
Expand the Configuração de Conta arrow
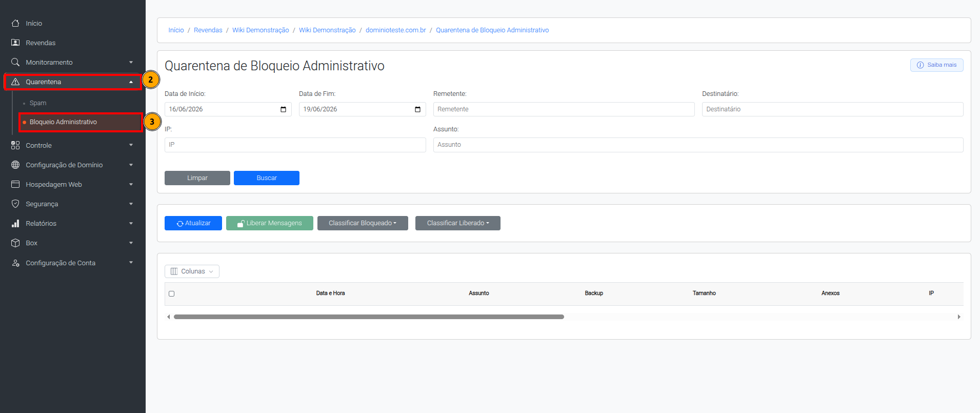tap(131, 263)
